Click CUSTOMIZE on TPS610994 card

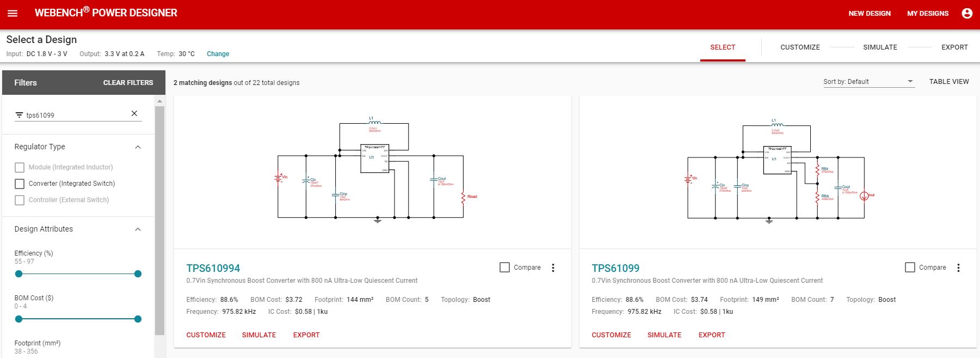pyautogui.click(x=206, y=335)
